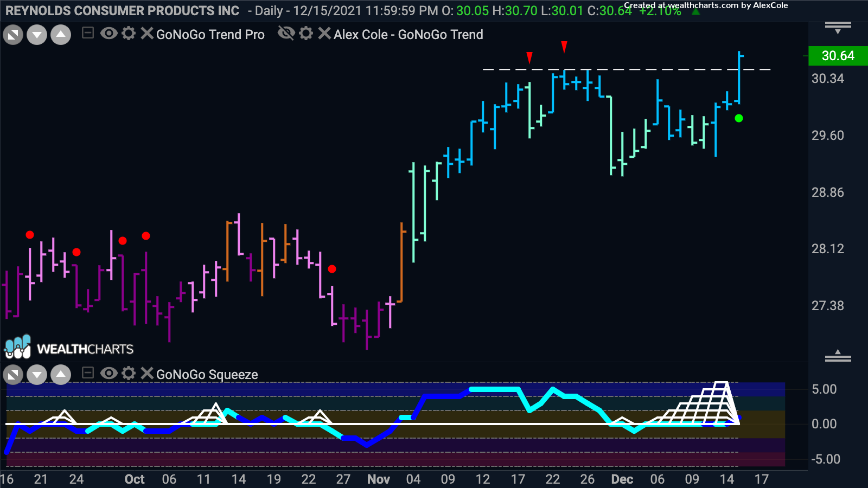Click the price axis label 28.86
This screenshot has height=488, width=868.
(x=827, y=192)
